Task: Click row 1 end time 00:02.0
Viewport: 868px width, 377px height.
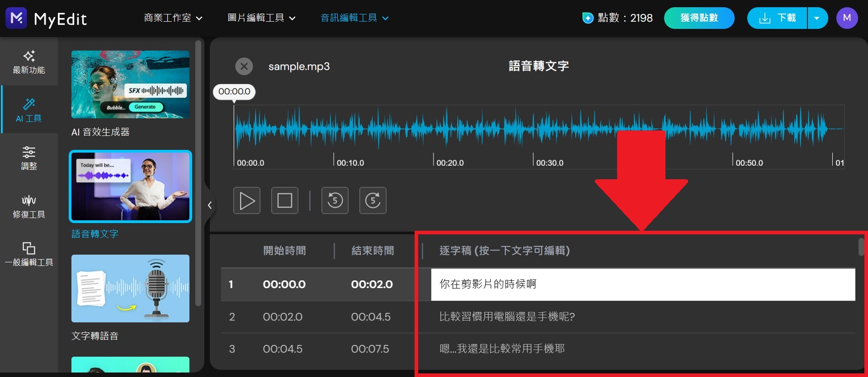Action: click(x=372, y=284)
